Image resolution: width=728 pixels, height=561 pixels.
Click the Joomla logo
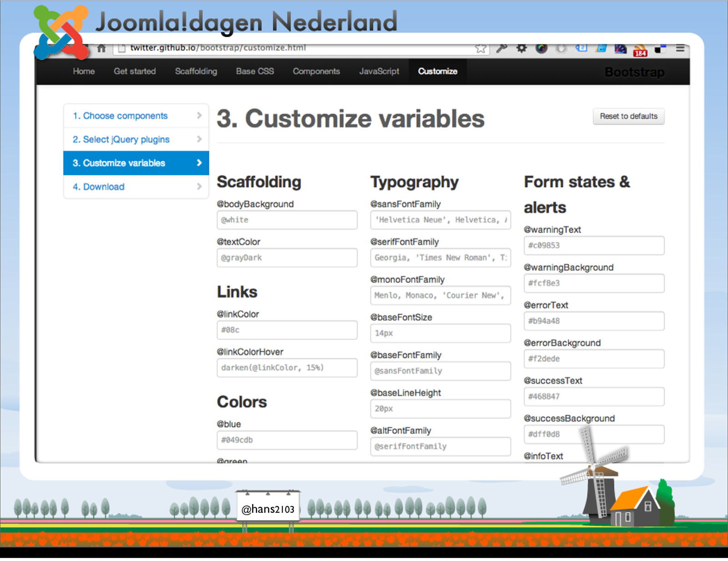click(x=61, y=33)
